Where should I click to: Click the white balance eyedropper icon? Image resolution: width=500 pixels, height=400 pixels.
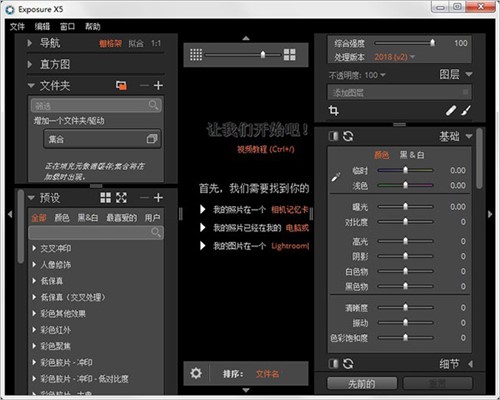click(336, 177)
